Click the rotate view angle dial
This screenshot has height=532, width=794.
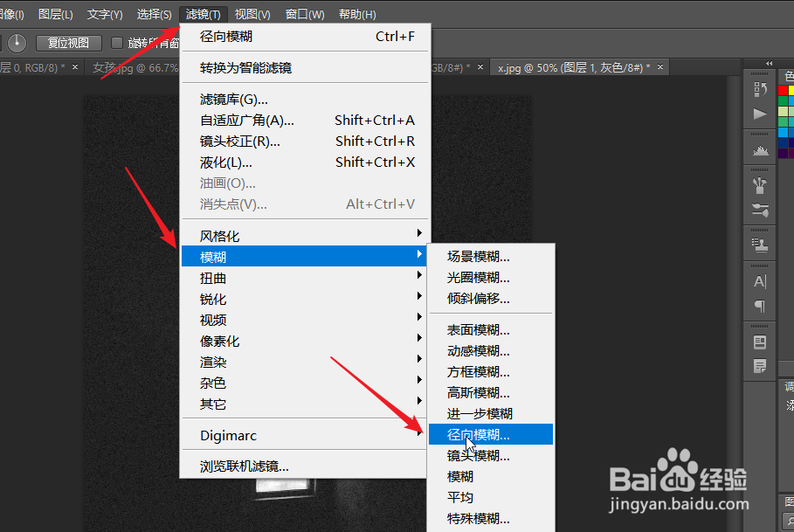click(x=17, y=43)
